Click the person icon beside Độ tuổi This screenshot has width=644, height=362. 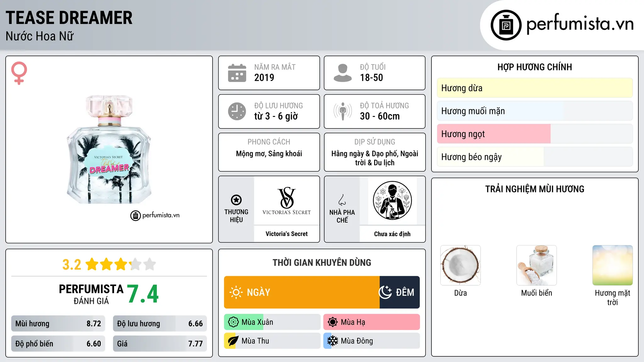point(343,73)
